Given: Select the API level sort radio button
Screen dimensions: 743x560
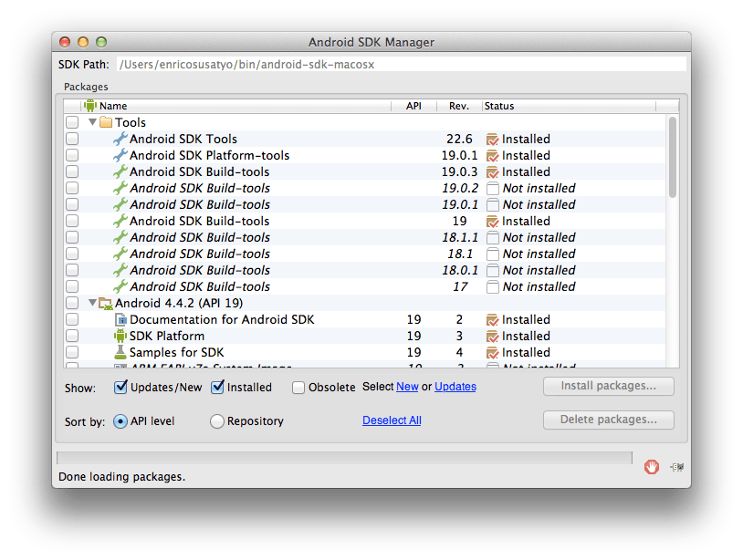Looking at the screenshot, I should (x=120, y=421).
